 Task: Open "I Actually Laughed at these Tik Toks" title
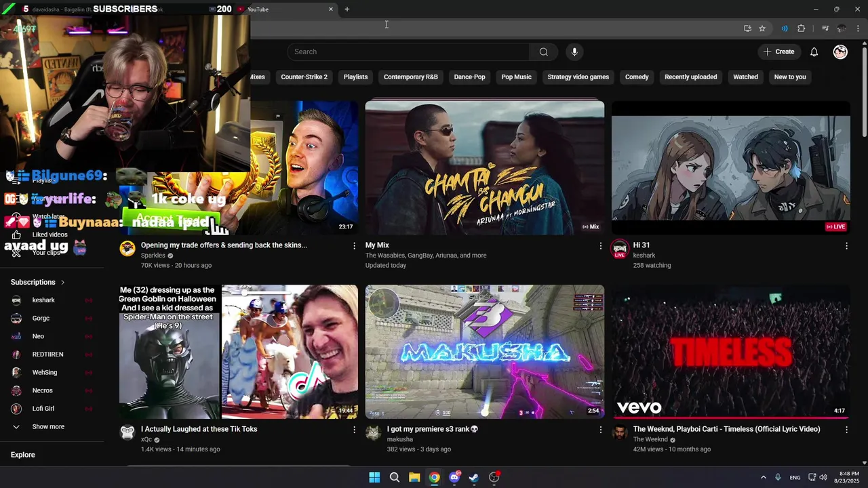point(199,429)
